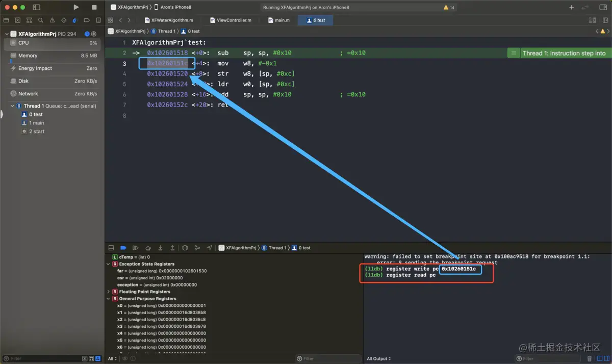The image size is (612, 364).
Task: Hide the debug area toggle icon
Action: 111,248
